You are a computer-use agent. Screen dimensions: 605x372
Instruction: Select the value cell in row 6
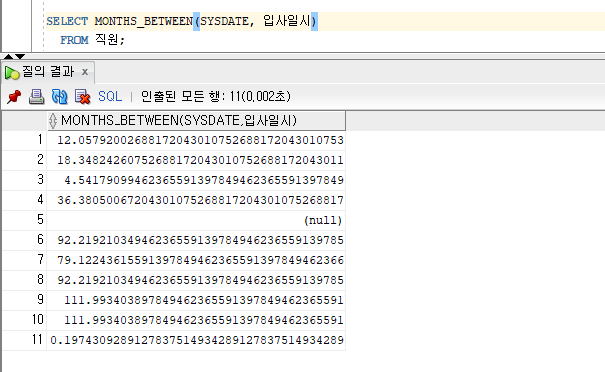tap(196, 240)
